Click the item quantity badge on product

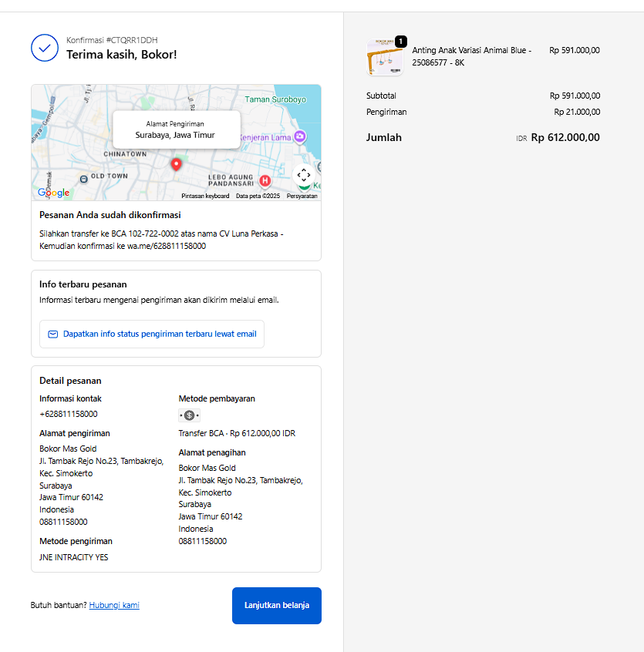[400, 41]
